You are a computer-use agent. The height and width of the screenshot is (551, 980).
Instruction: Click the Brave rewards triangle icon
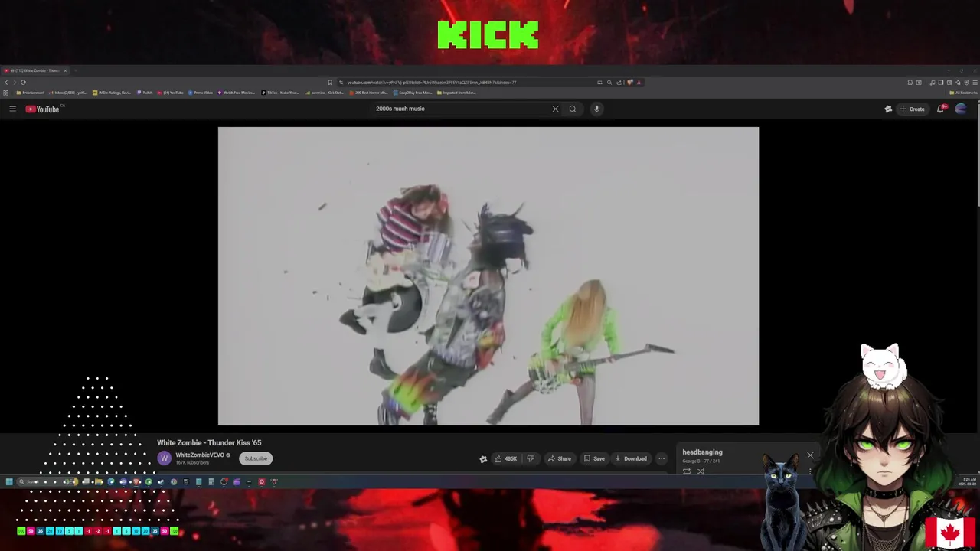point(639,82)
